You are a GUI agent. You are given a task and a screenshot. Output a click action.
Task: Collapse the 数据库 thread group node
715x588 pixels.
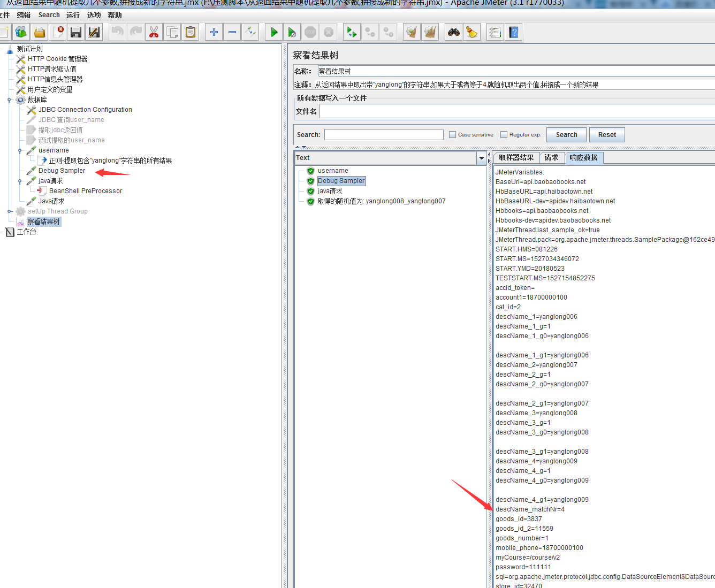pyautogui.click(x=9, y=100)
